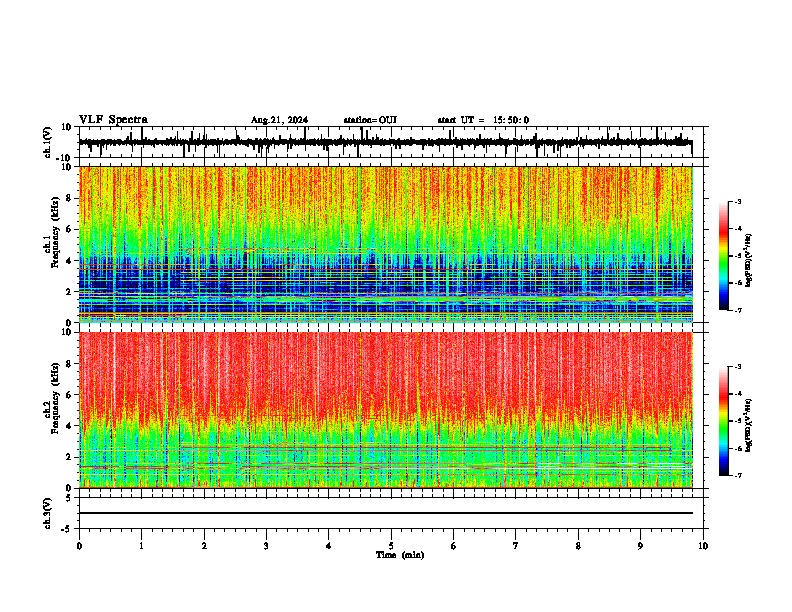Click time axis tick label "10"

(703, 546)
